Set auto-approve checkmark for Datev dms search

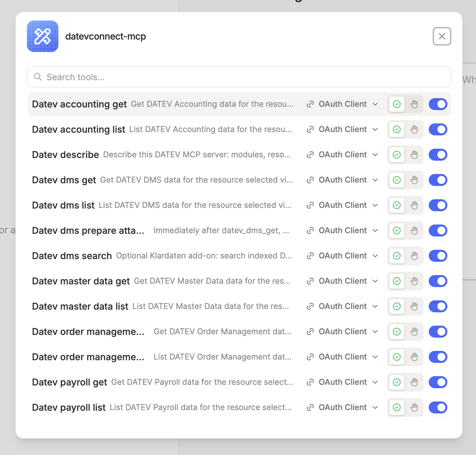pyautogui.click(x=397, y=256)
